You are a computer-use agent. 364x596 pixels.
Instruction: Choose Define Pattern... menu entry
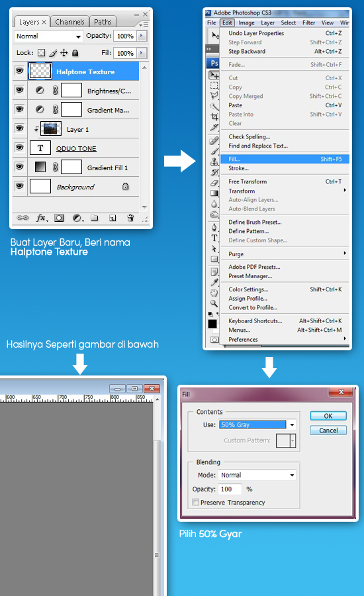tap(285, 231)
